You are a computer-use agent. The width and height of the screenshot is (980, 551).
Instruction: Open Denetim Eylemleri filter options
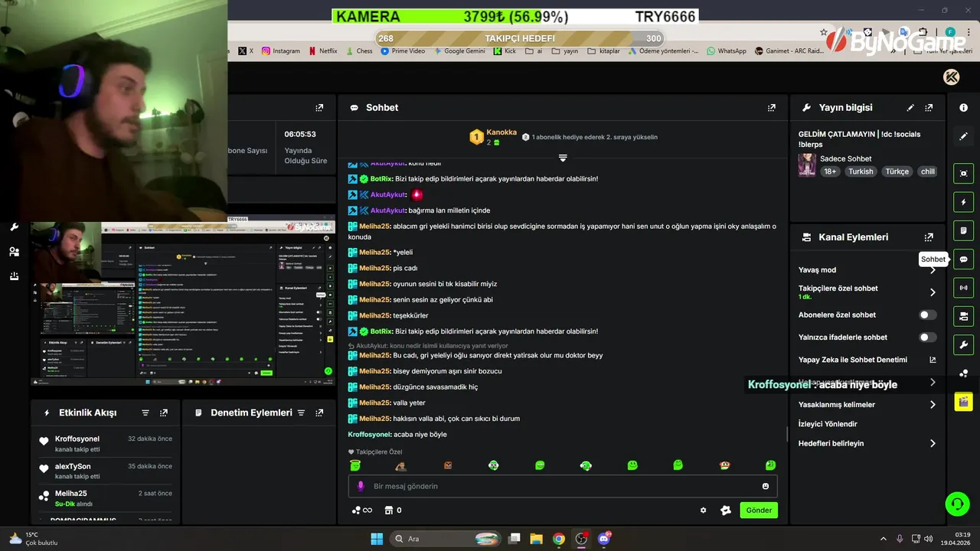[x=301, y=412]
